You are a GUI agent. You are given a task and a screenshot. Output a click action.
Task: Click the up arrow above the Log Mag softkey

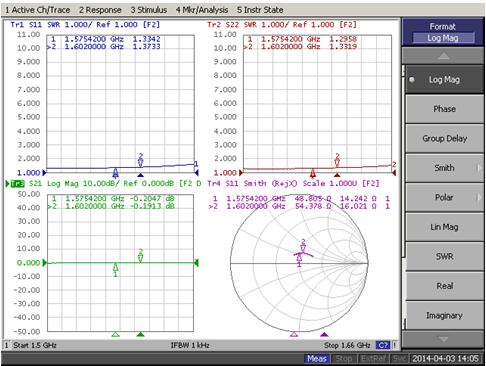443,56
